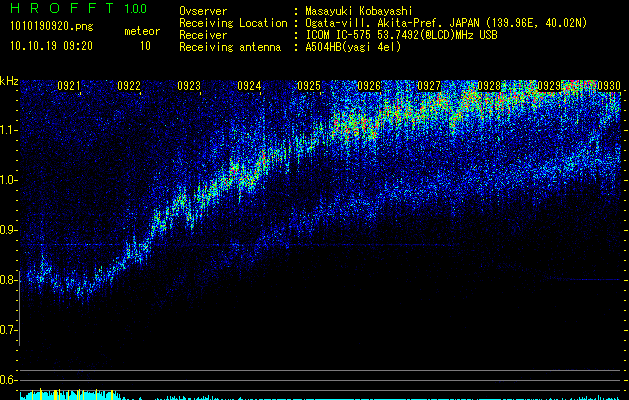Viewport: 629px width, 400px height.
Task: Click the kHz axis unit label
Action: pos(9,81)
